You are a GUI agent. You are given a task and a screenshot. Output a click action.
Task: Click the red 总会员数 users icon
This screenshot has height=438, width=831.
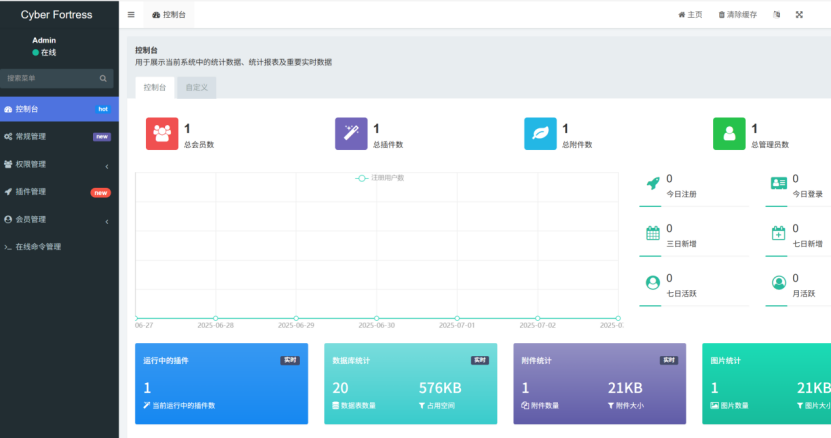pyautogui.click(x=162, y=134)
